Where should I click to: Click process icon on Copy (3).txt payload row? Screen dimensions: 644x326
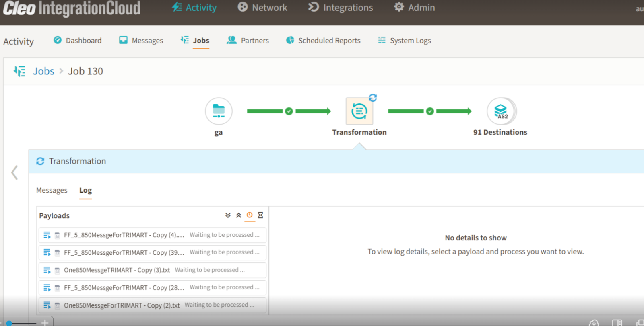pyautogui.click(x=47, y=270)
